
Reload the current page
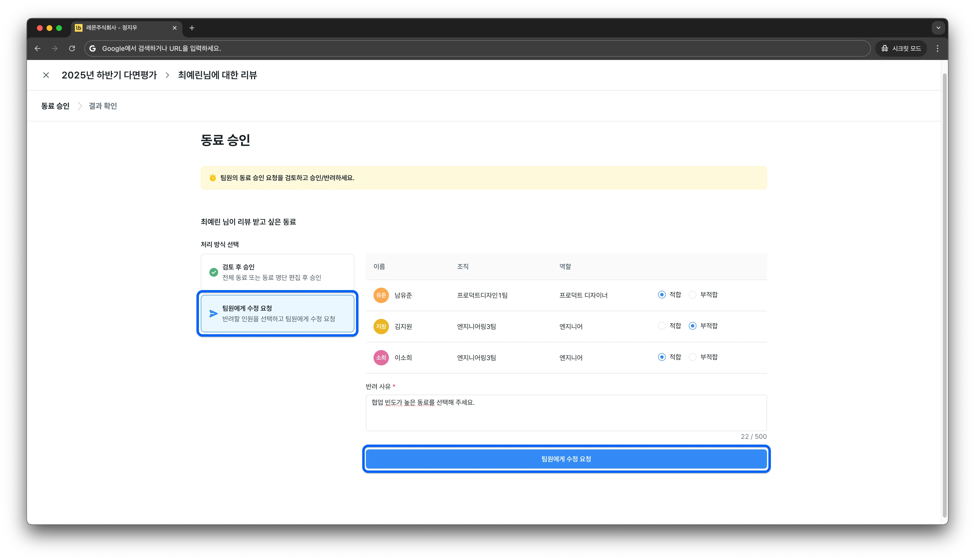(72, 48)
